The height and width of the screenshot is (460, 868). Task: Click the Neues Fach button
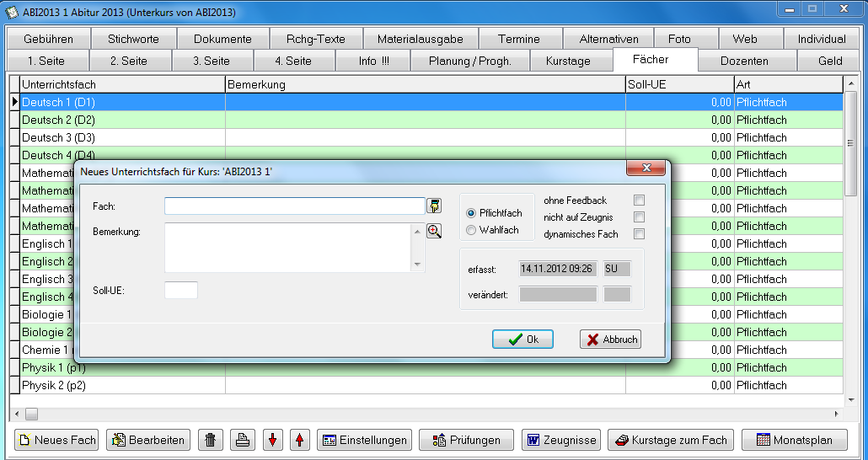[56, 440]
